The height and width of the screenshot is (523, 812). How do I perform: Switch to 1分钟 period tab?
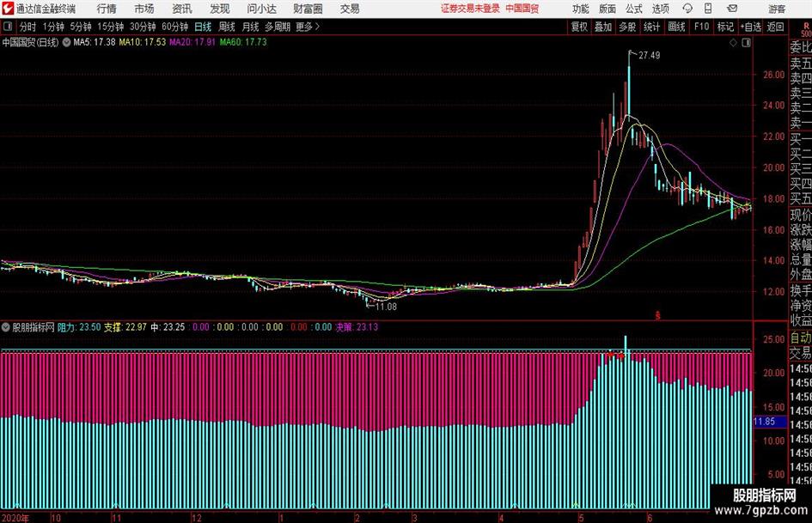click(53, 27)
